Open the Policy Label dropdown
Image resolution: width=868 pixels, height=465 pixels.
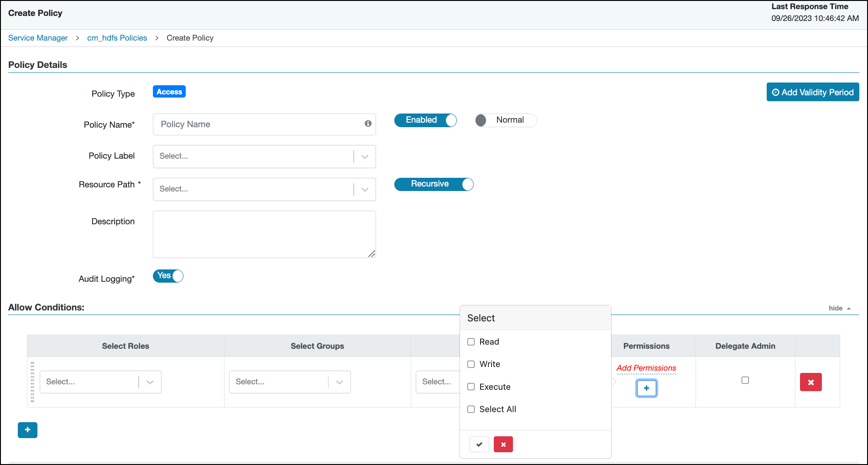(x=364, y=156)
